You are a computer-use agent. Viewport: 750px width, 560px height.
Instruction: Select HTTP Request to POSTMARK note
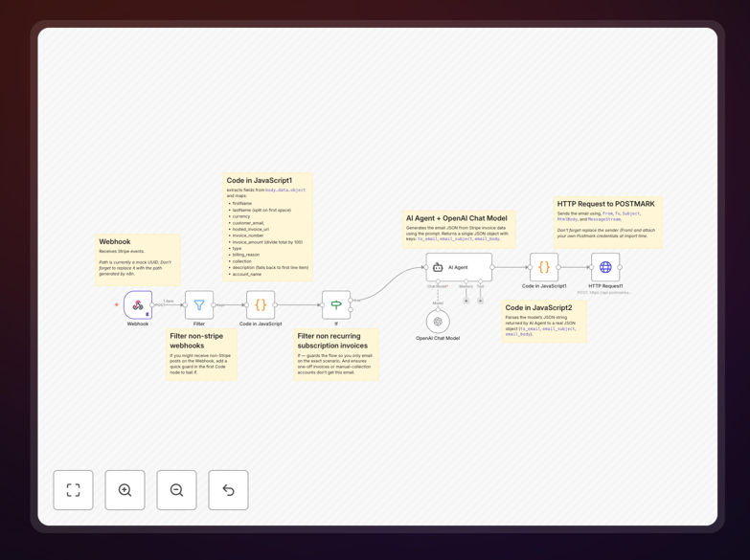click(x=608, y=222)
